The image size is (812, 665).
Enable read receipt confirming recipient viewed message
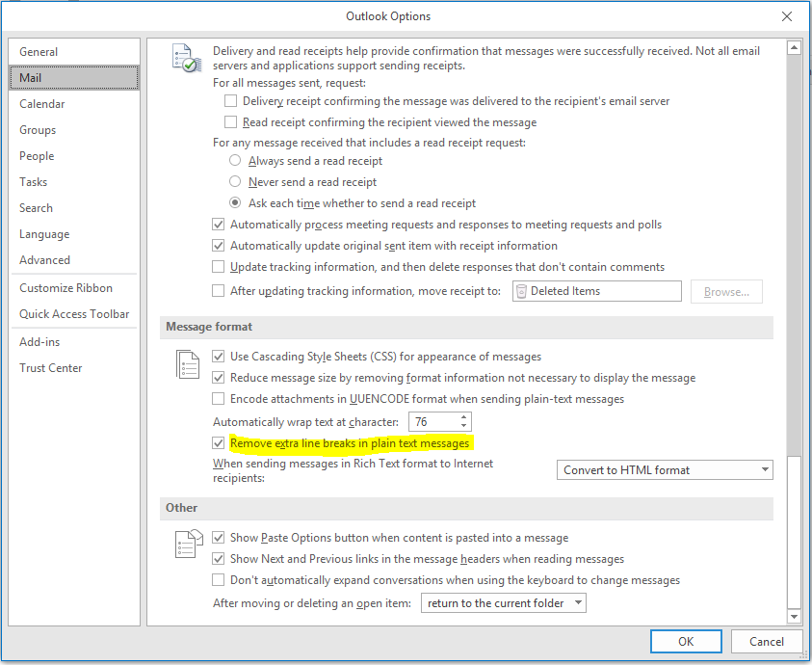point(228,121)
